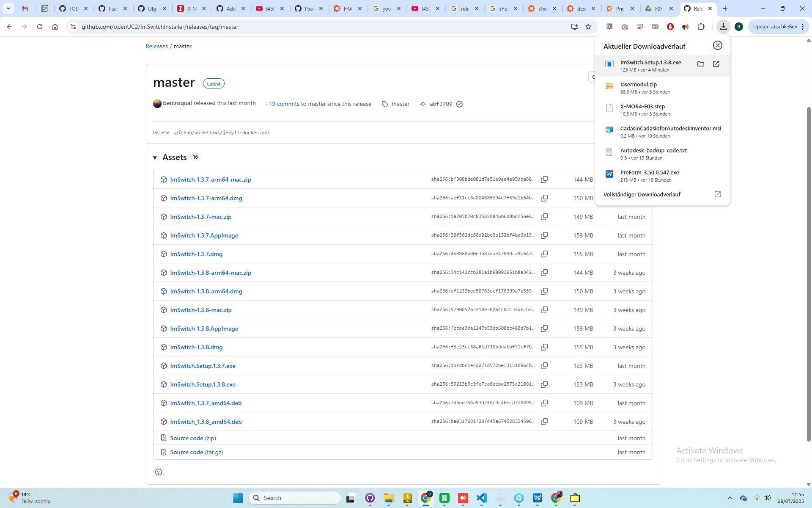Image resolution: width=812 pixels, height=508 pixels.
Task: Copy sha256 hash for ImSwitch-1.3.8.dmg
Action: click(x=544, y=347)
